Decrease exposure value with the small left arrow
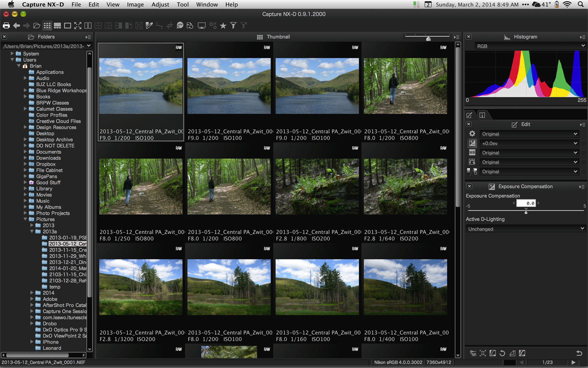Screen dimensions: 588x368 514,203
